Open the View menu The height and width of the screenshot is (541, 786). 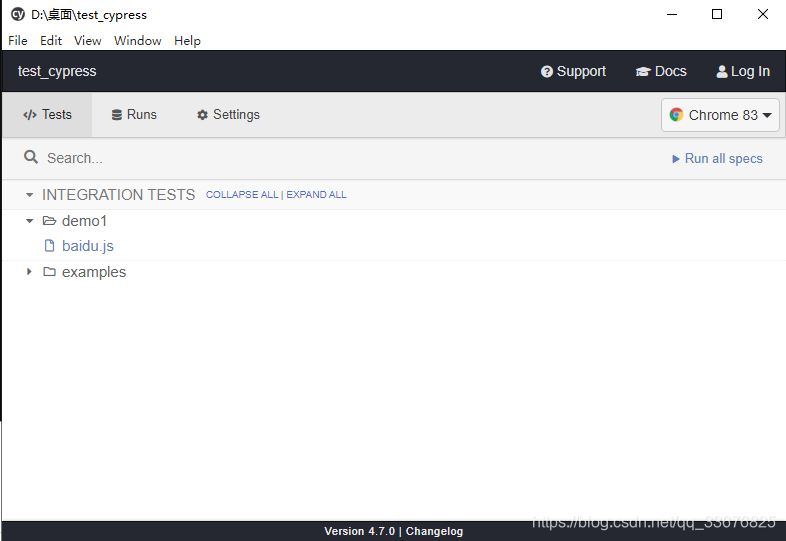click(x=87, y=41)
